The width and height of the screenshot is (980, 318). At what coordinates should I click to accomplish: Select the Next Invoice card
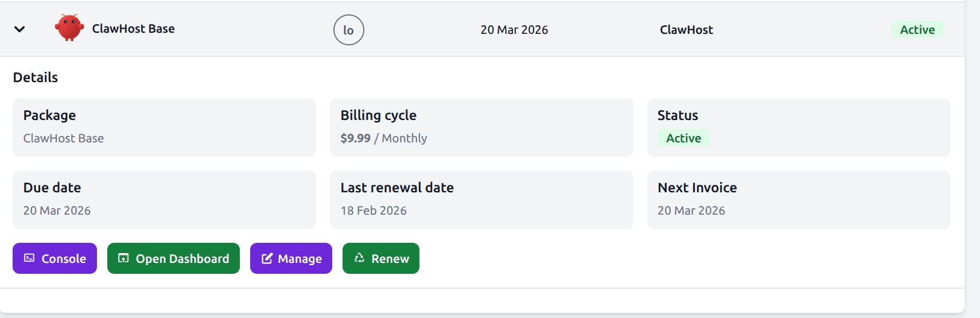pyautogui.click(x=798, y=200)
